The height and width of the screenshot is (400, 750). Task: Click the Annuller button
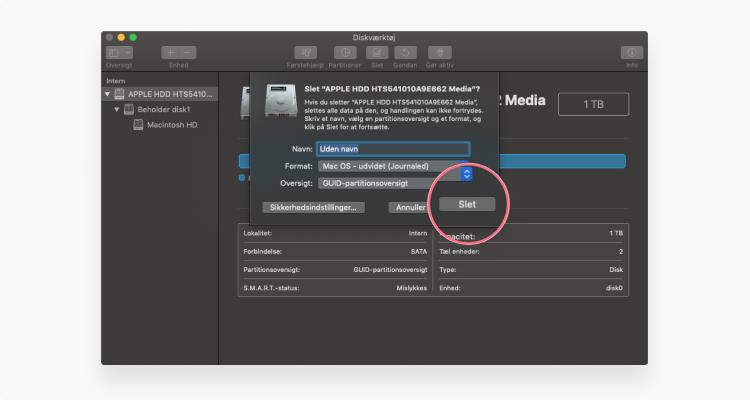(410, 207)
